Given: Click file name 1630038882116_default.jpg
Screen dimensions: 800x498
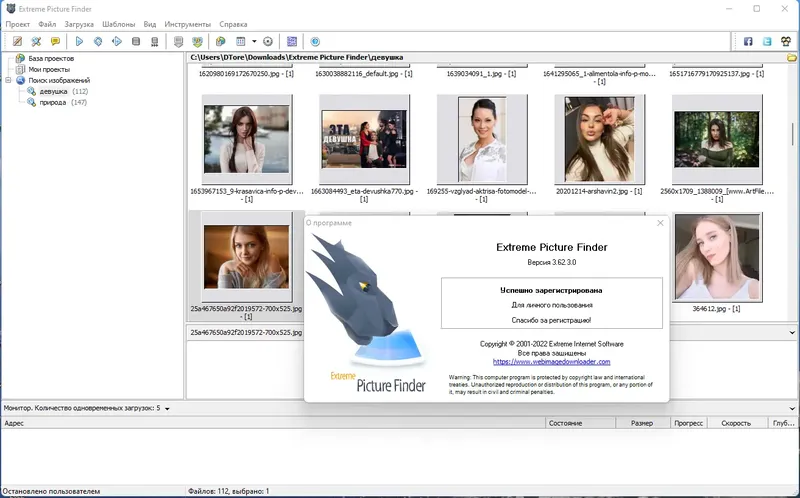Looking at the screenshot, I should [x=364, y=73].
